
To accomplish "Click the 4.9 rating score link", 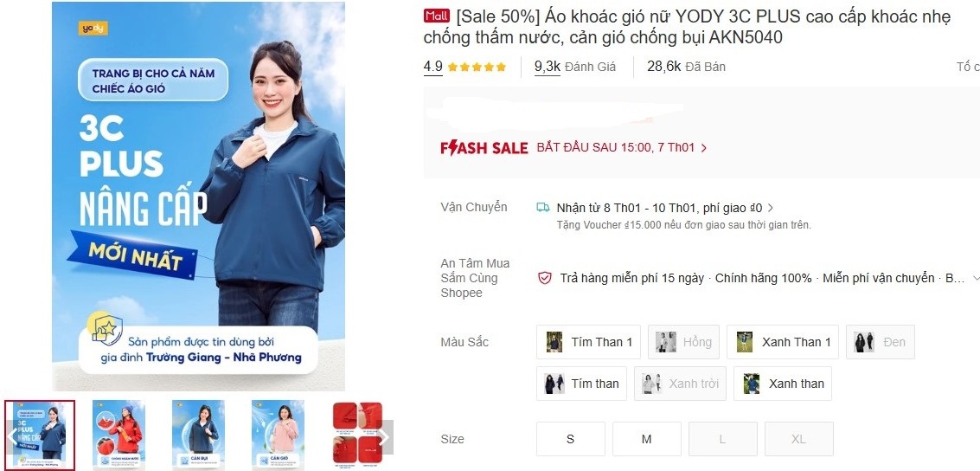I will 433,67.
